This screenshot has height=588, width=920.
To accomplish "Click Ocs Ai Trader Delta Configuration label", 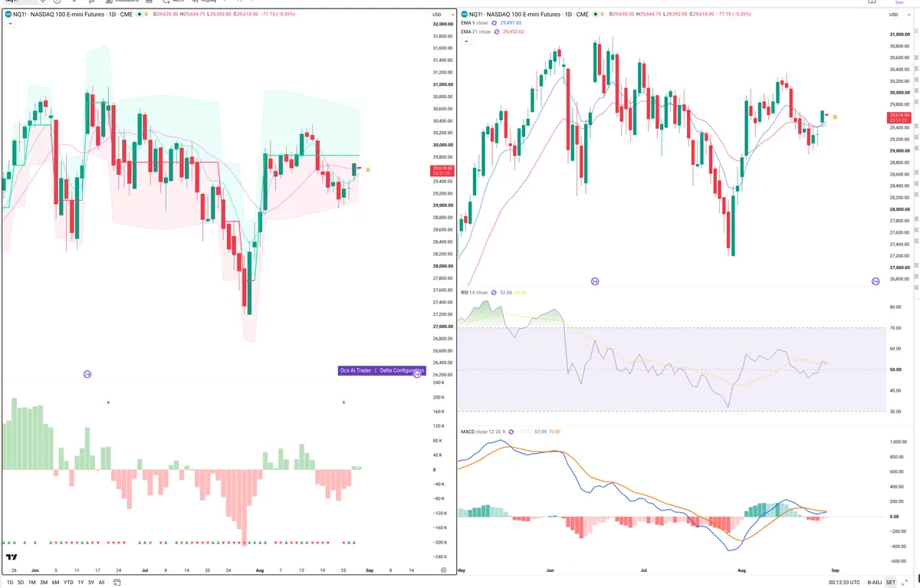I will tap(380, 370).
